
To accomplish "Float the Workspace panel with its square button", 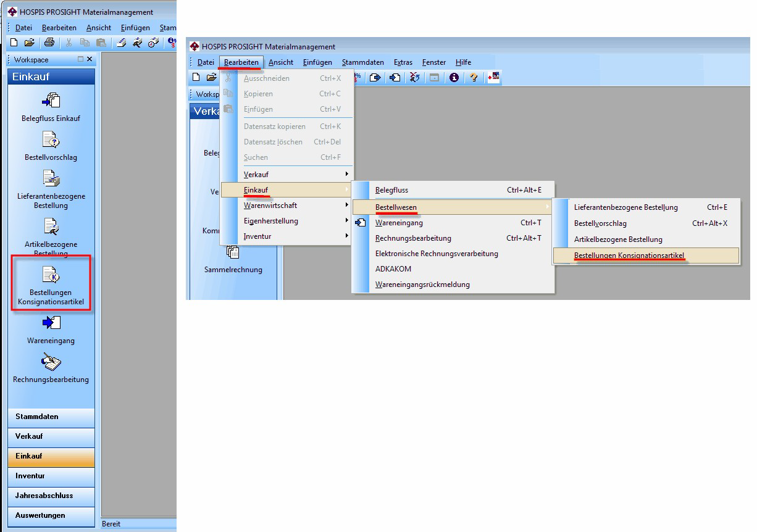I will click(80, 59).
